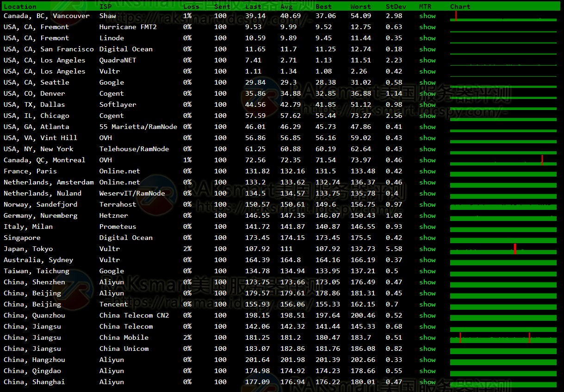
Task: Click the Sent column header
Action: [x=222, y=6]
